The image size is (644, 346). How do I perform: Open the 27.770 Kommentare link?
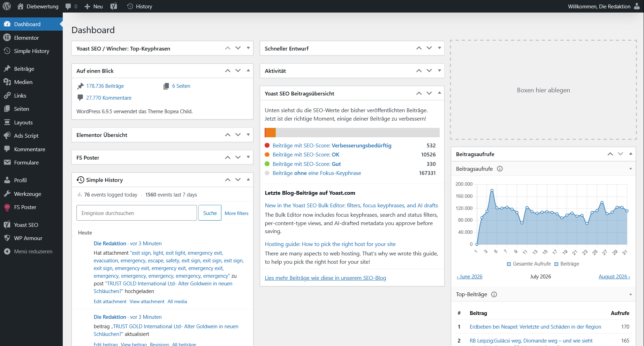[x=109, y=98]
